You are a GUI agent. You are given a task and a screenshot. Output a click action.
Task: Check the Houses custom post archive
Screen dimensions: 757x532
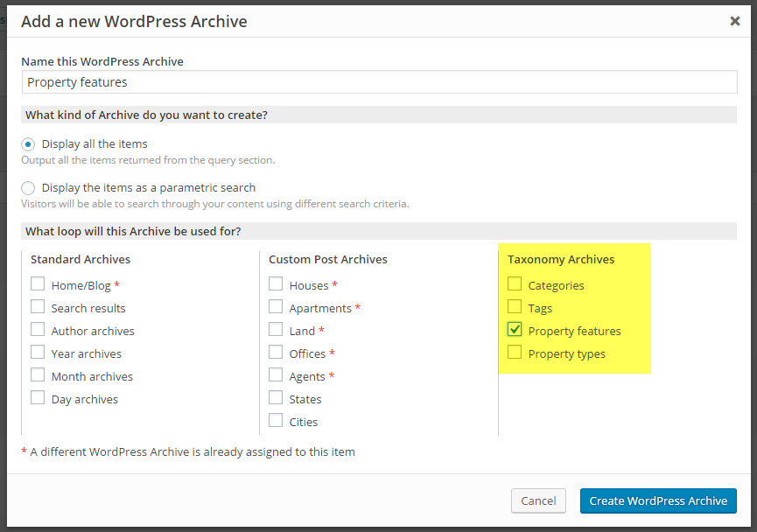(276, 283)
